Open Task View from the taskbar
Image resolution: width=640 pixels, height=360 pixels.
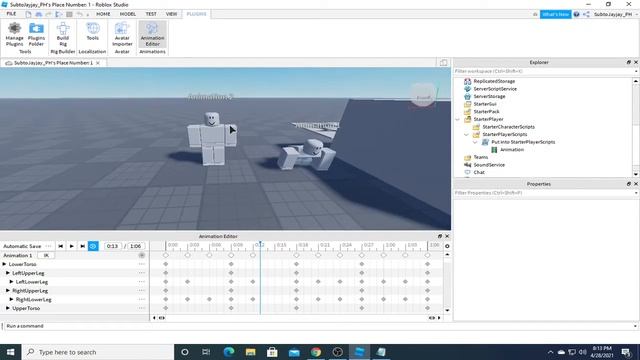pos(206,352)
